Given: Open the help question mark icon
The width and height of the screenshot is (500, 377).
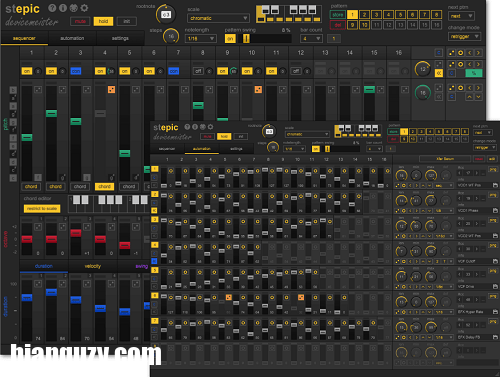Looking at the screenshot, I should pos(52,8).
